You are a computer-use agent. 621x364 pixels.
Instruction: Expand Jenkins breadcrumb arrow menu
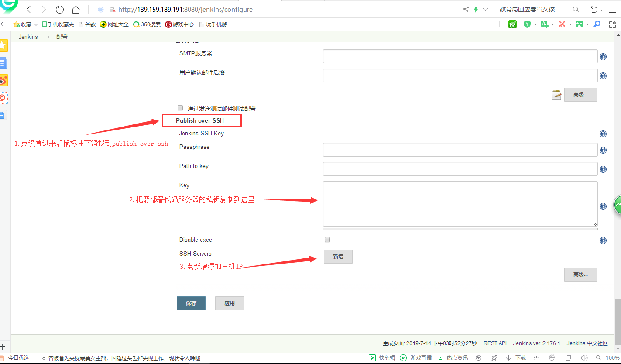point(48,37)
